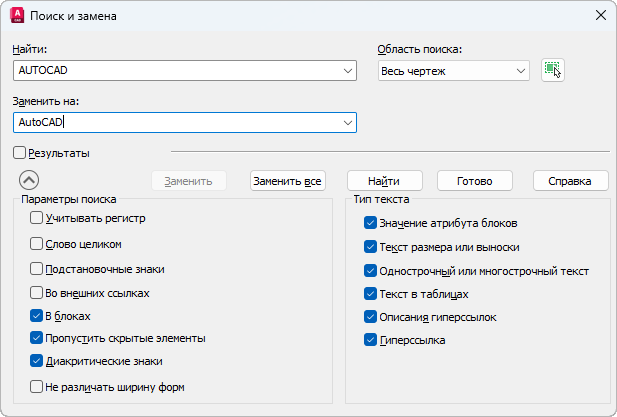Open the Область поиска dropdown
The image size is (617, 417).
(520, 71)
